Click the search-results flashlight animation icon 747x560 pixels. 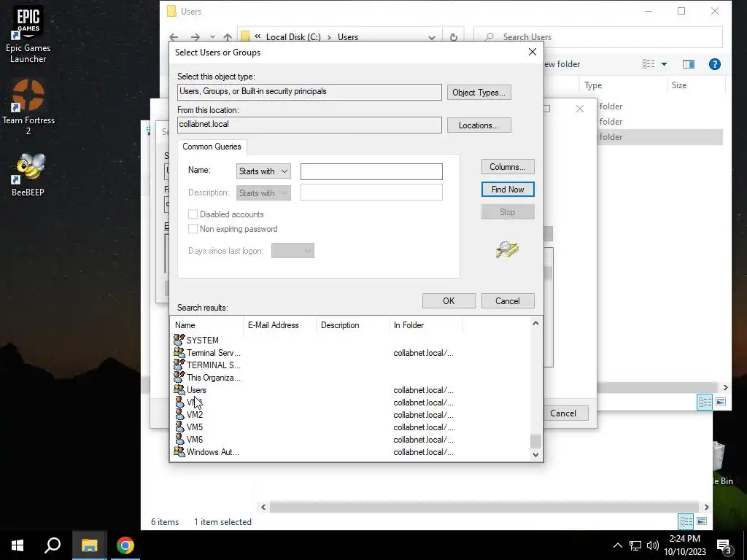click(507, 249)
